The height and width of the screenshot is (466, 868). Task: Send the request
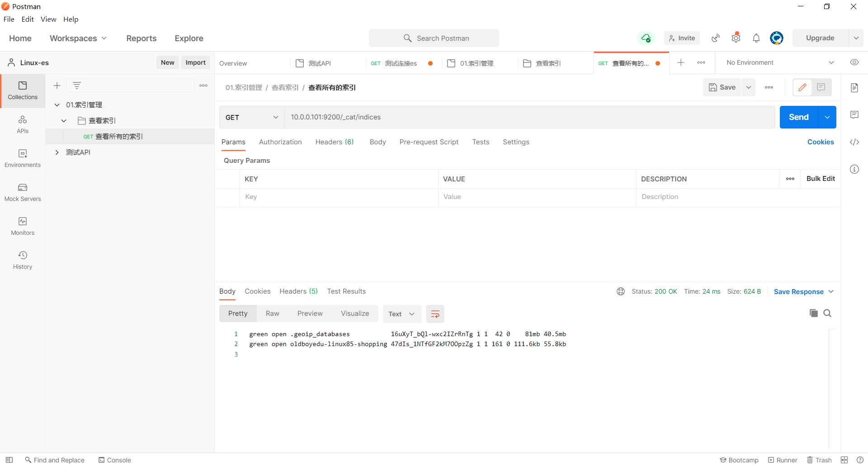(x=799, y=117)
